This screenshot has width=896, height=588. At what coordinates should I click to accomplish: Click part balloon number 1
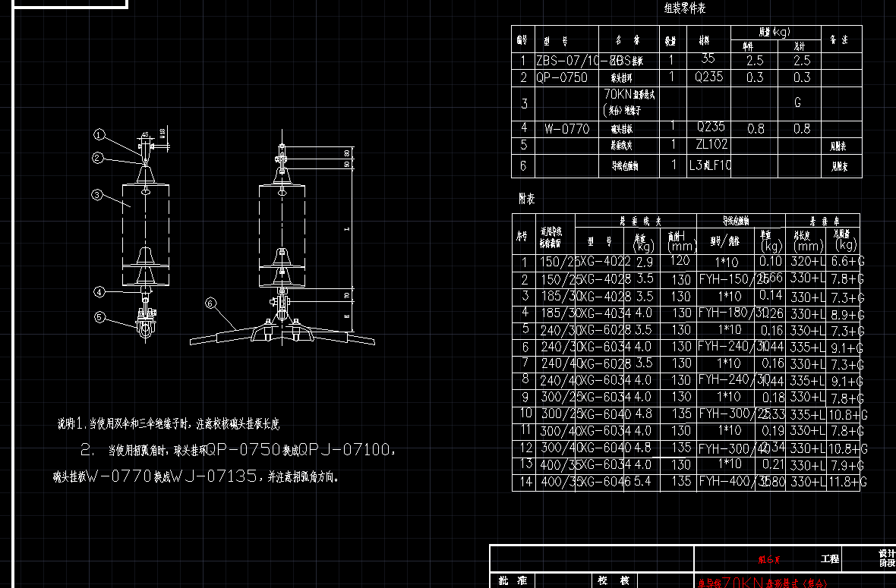[x=98, y=134]
